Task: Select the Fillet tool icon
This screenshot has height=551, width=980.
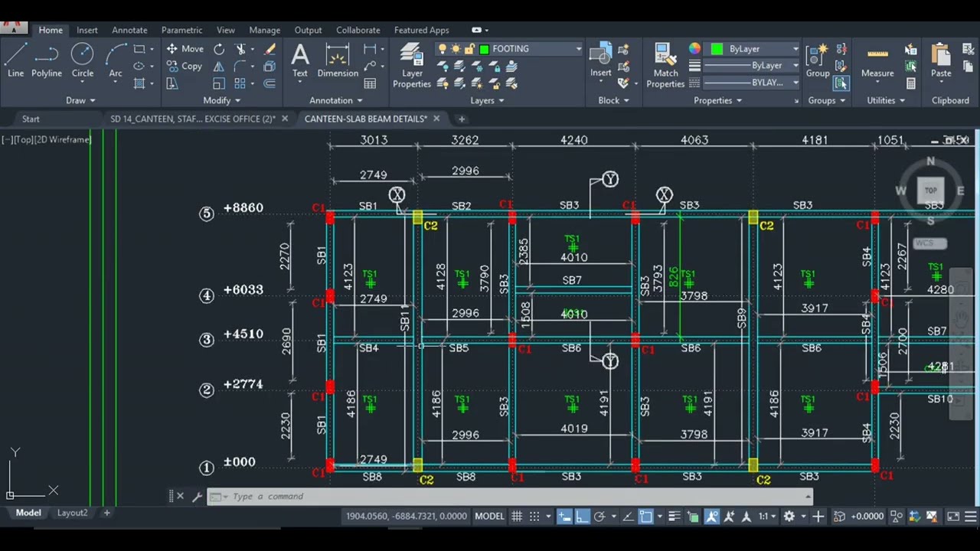Action: point(241,67)
